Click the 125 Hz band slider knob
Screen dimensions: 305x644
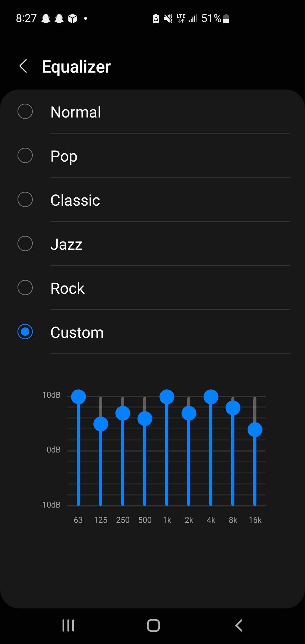click(101, 424)
